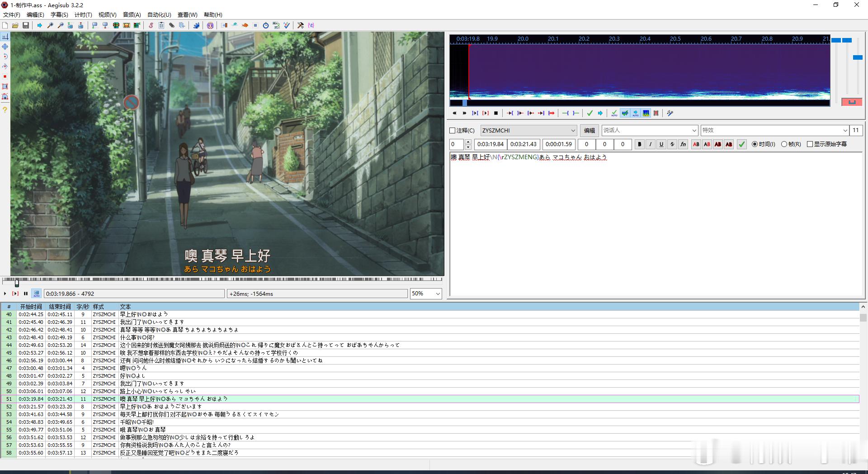The image size is (868, 474).
Task: Click the Spell Checker toolbar icon
Action: tap(286, 25)
